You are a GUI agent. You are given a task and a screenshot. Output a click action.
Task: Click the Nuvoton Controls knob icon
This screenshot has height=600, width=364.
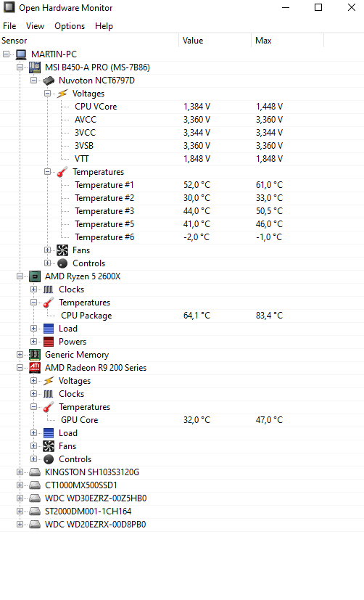click(x=62, y=263)
